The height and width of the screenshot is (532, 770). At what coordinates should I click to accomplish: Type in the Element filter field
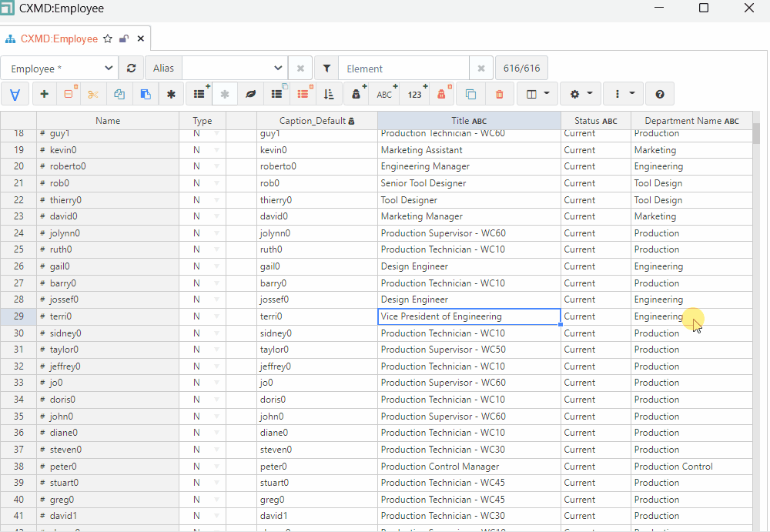(x=403, y=69)
